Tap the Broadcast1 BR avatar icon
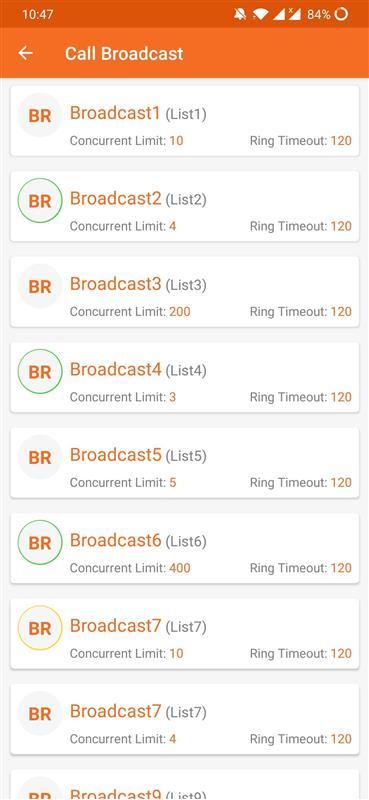This screenshot has height=800, width=369. [x=40, y=115]
